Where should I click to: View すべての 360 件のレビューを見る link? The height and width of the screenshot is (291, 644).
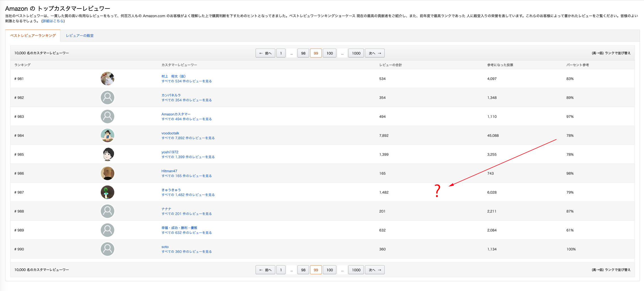pos(187,252)
